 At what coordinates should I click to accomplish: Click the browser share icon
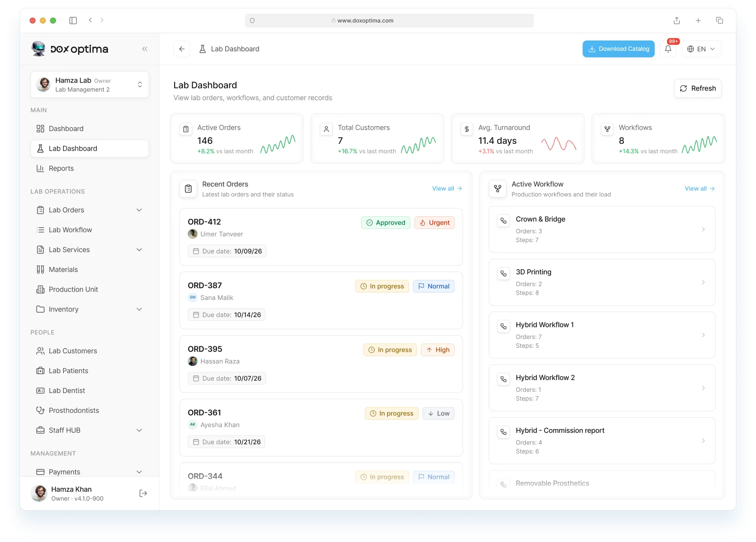coord(677,21)
